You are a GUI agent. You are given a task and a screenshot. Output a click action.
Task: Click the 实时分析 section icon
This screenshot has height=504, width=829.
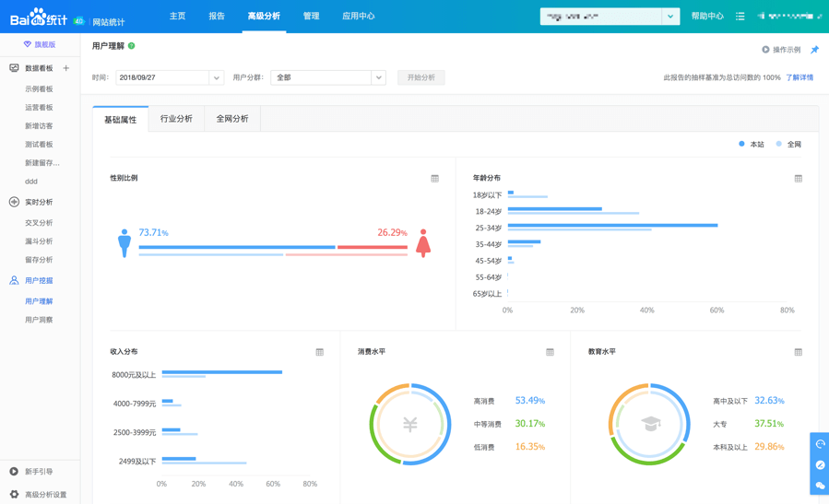point(14,202)
